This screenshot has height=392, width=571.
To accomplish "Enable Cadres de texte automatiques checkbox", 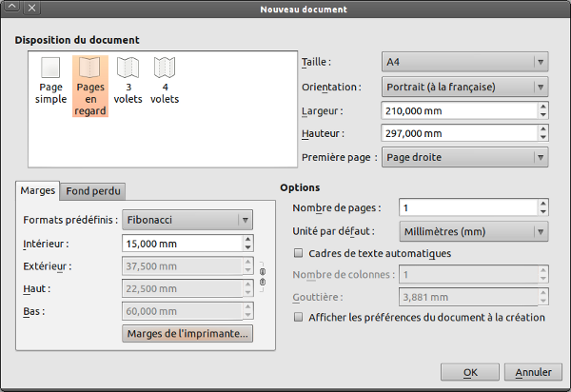I will (x=298, y=253).
